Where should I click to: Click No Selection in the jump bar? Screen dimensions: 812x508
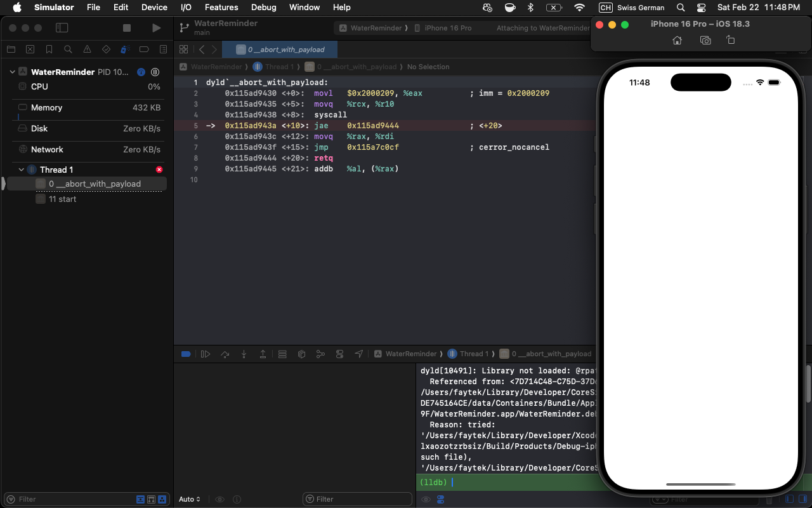point(428,67)
